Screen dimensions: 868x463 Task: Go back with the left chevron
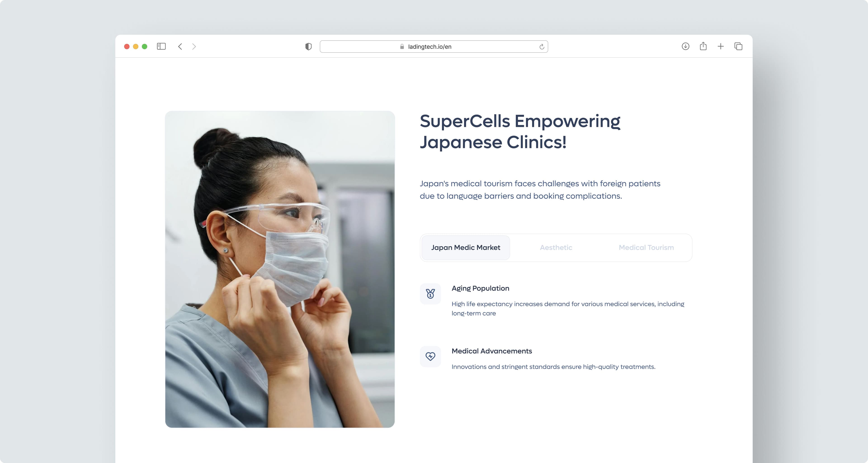point(180,47)
